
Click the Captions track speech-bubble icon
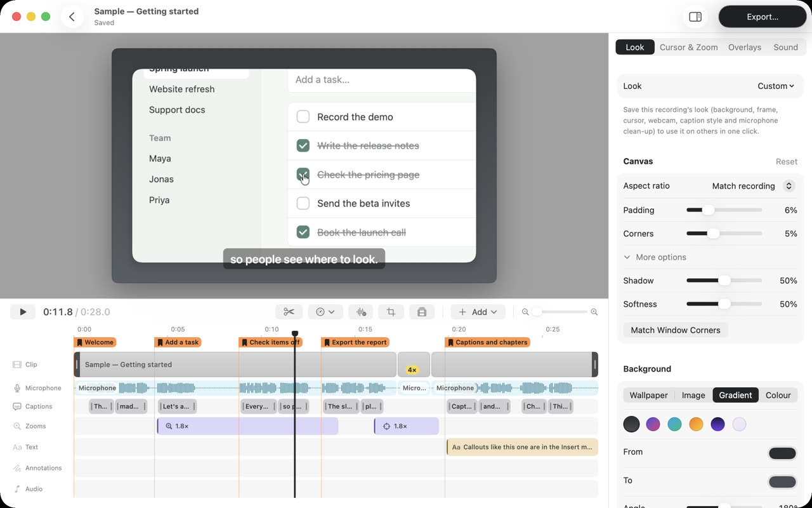point(16,406)
